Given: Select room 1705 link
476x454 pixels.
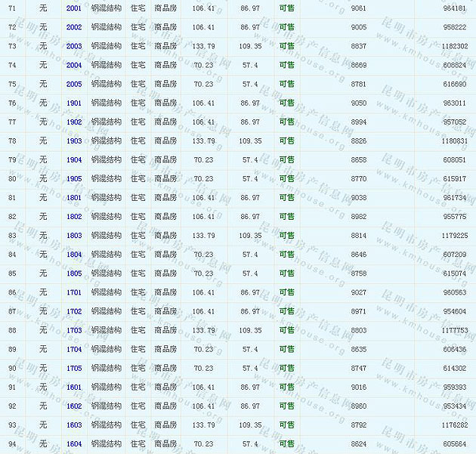Looking at the screenshot, I should 74,368.
